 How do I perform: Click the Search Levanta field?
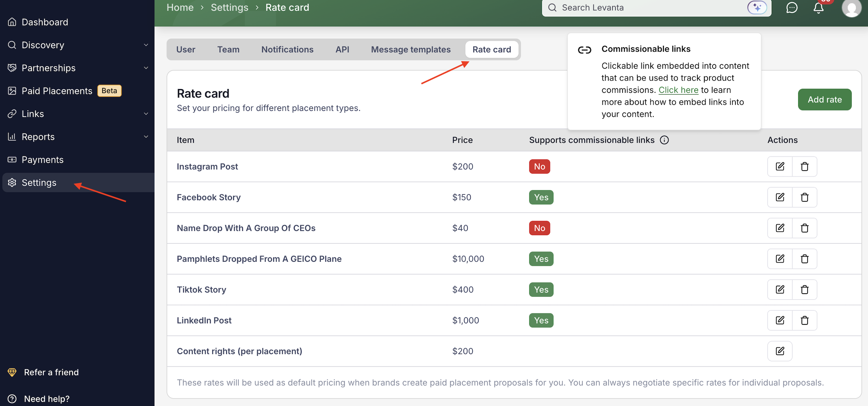(647, 7)
